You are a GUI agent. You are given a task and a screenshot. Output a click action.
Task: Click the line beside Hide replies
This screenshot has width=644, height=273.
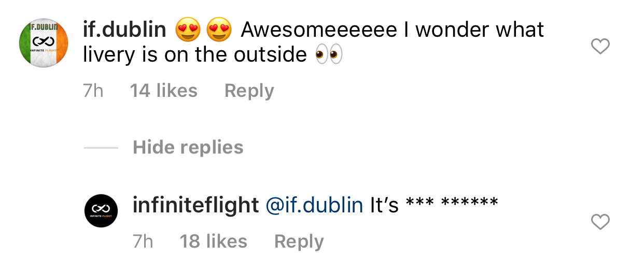pyautogui.click(x=101, y=148)
